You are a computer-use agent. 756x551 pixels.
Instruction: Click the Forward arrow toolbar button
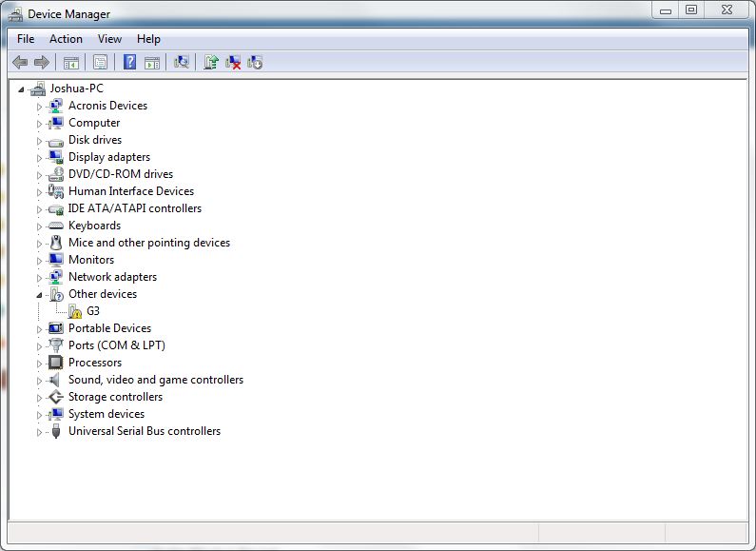tap(42, 62)
